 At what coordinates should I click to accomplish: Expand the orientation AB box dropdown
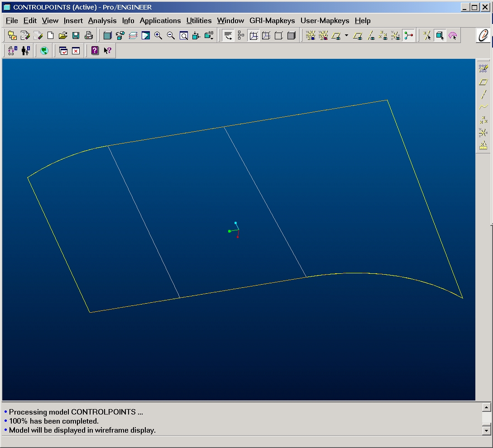point(209,36)
